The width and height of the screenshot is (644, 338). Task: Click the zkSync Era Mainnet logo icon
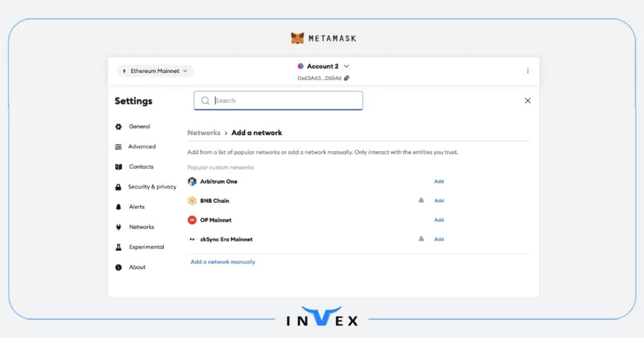pos(192,239)
